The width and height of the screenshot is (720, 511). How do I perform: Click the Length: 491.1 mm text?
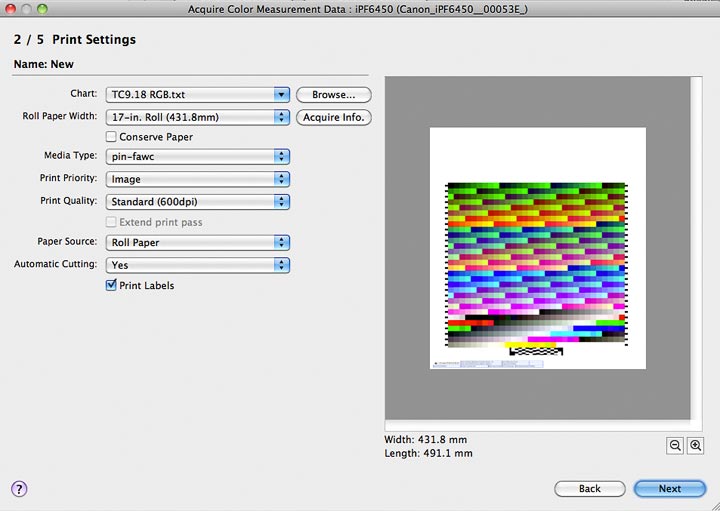(x=428, y=453)
